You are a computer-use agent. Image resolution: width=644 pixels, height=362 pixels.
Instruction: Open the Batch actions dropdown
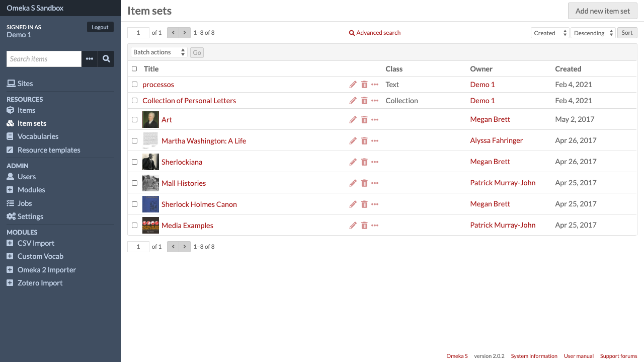point(159,52)
